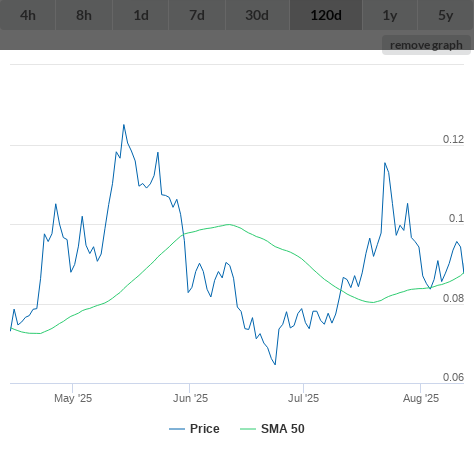Click the Jun '25 axis label
474x455 pixels.
click(x=190, y=398)
